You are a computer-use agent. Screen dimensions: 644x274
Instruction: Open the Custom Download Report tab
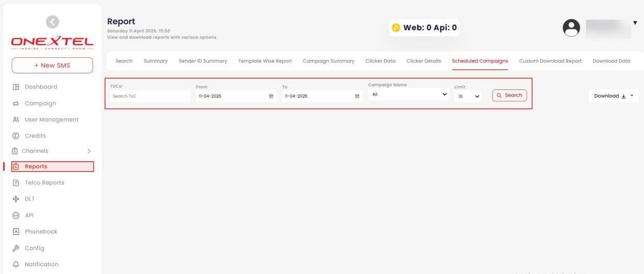coord(550,61)
